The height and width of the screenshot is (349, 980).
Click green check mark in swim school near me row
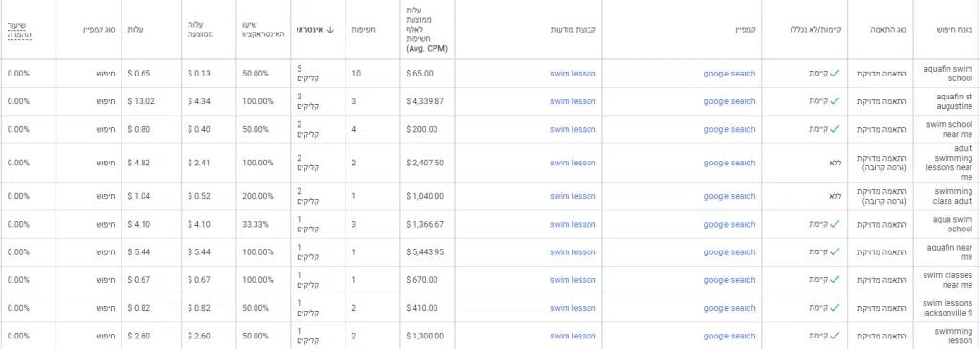click(x=835, y=129)
